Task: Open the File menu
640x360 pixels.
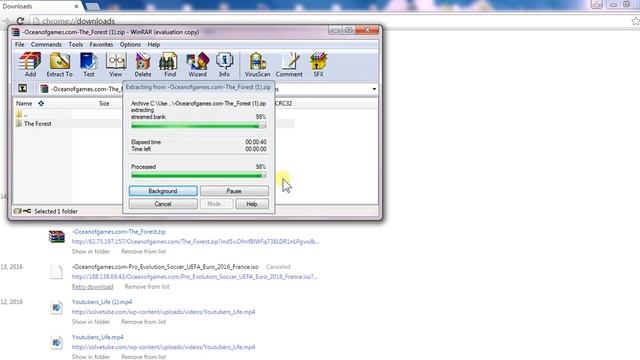Action: [x=20, y=44]
